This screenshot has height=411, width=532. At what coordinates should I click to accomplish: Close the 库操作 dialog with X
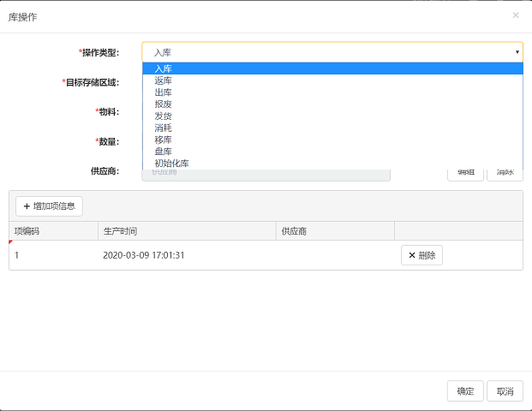515,15
